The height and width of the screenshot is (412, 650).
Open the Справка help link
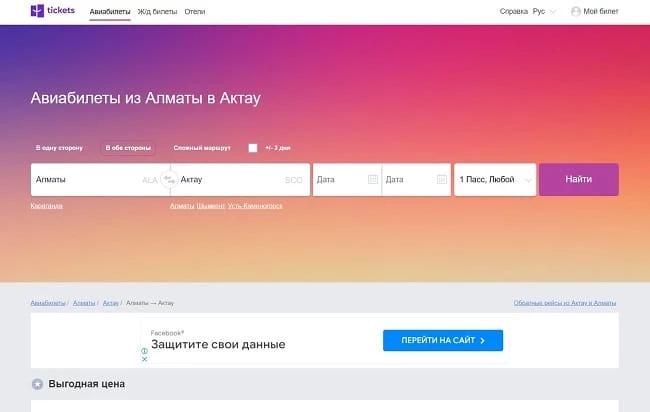514,12
